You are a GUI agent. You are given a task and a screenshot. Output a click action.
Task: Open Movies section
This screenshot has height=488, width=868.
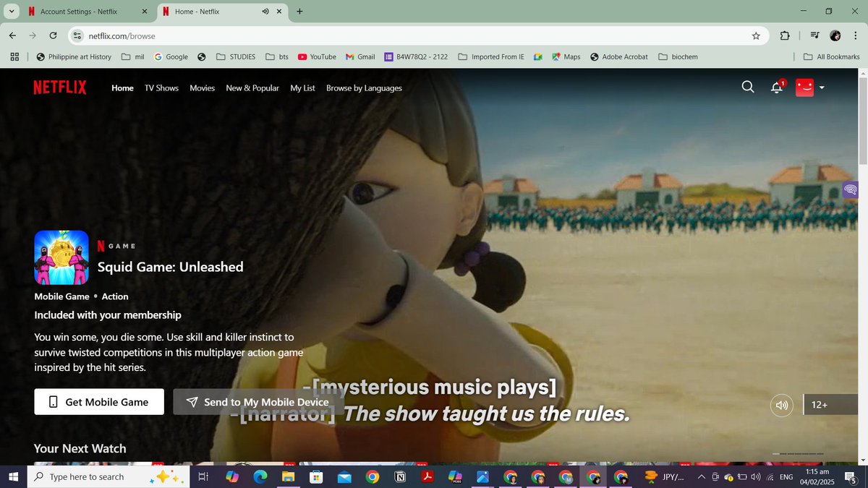202,88
